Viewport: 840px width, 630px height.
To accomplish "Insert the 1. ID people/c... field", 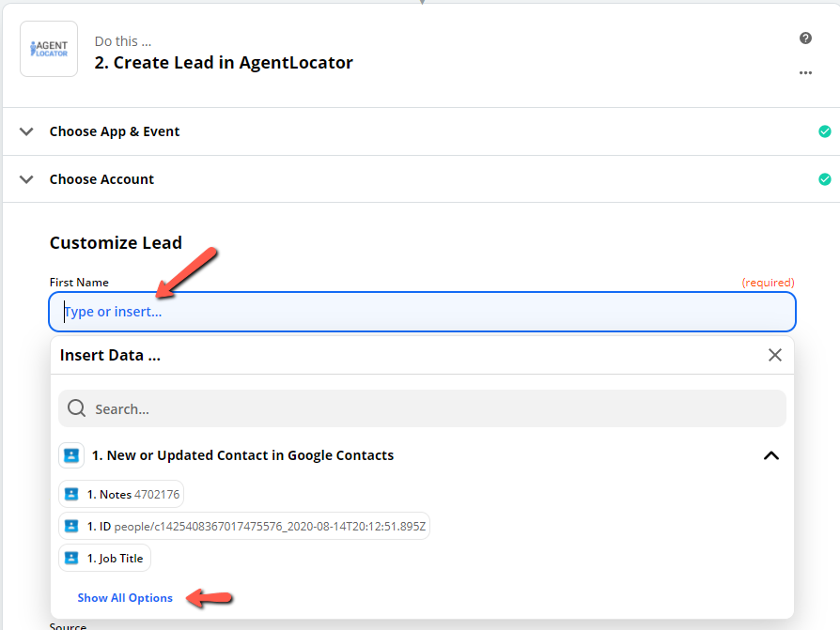I will click(244, 526).
